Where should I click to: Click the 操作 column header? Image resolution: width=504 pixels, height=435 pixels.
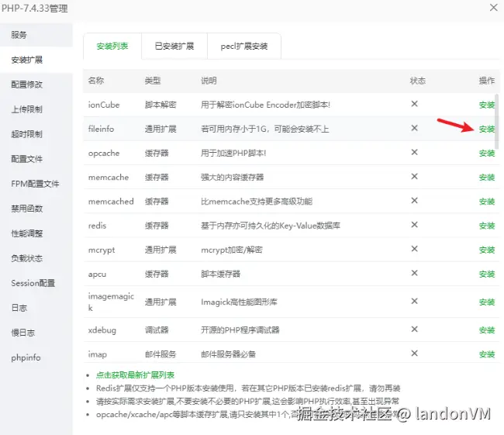point(487,81)
